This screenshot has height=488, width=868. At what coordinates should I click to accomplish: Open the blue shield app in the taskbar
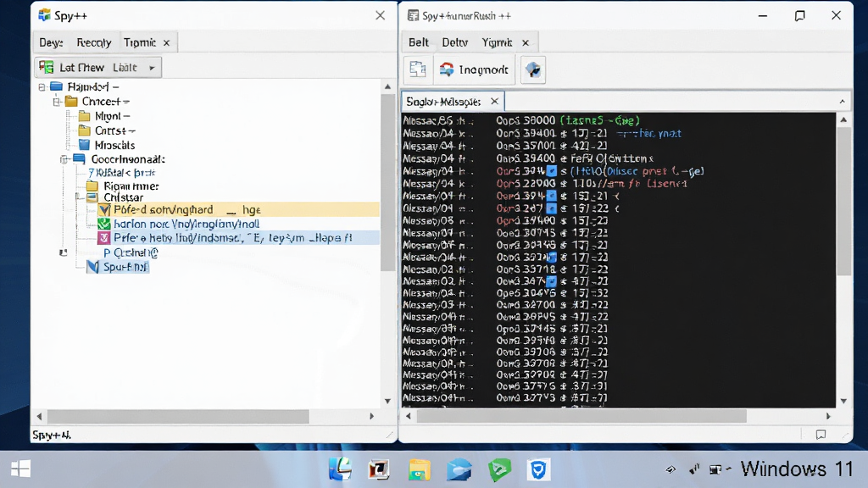[538, 470]
